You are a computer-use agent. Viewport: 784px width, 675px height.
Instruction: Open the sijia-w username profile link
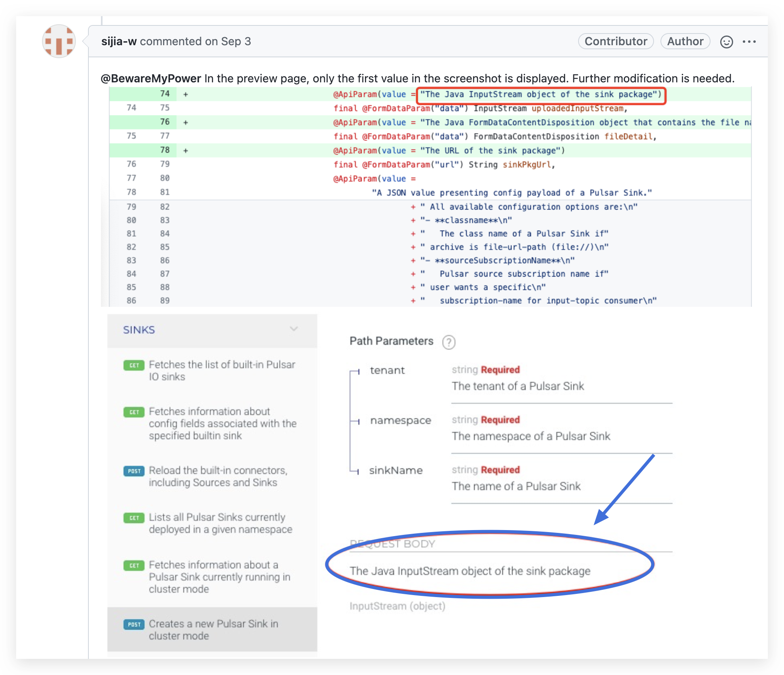119,41
